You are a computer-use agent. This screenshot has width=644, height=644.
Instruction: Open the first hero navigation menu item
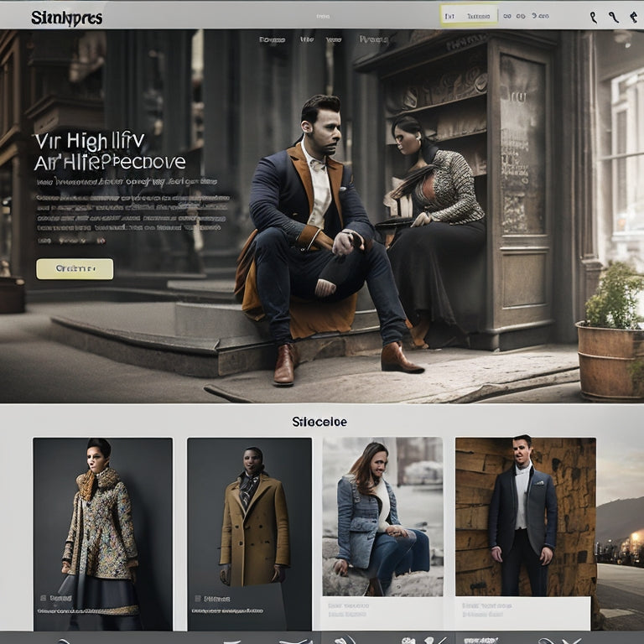(x=272, y=39)
